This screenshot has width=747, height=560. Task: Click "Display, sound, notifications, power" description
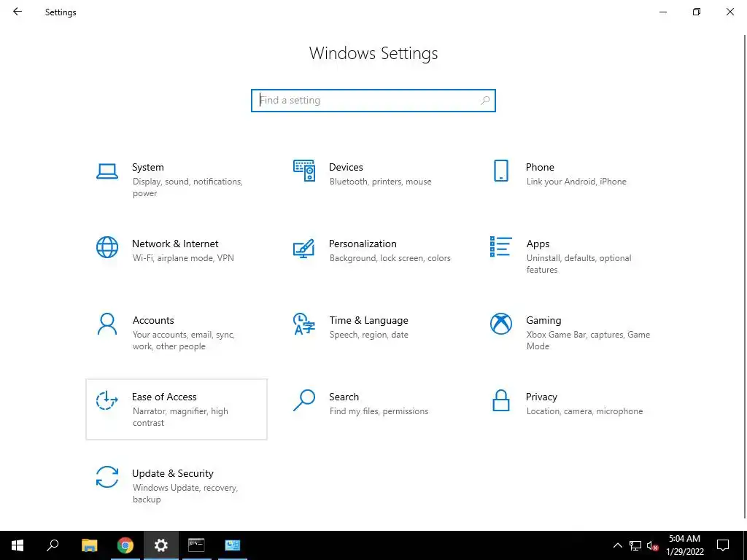[x=187, y=187]
